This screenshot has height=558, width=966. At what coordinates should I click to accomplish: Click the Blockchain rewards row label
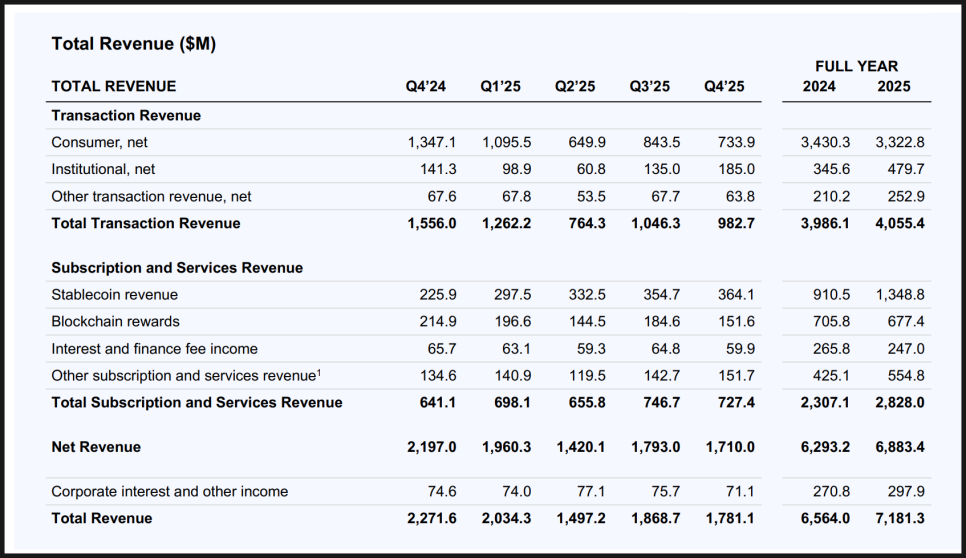[x=115, y=322]
